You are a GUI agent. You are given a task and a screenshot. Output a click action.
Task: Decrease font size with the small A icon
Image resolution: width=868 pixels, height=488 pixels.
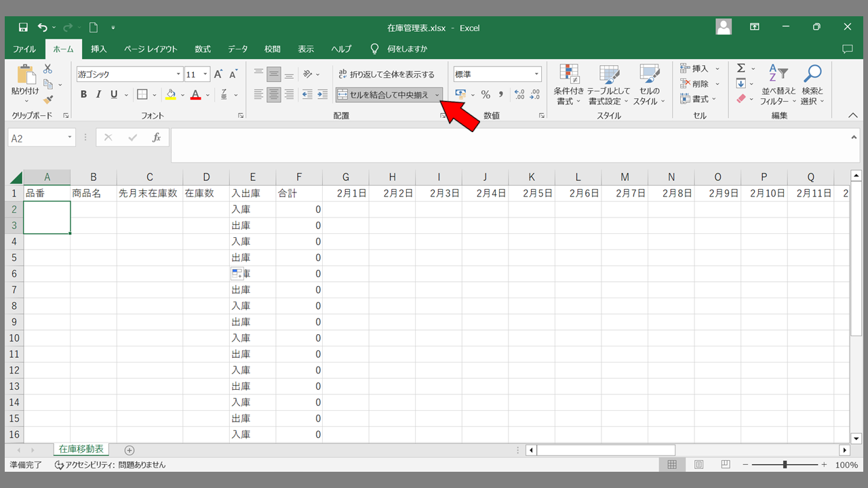[233, 75]
